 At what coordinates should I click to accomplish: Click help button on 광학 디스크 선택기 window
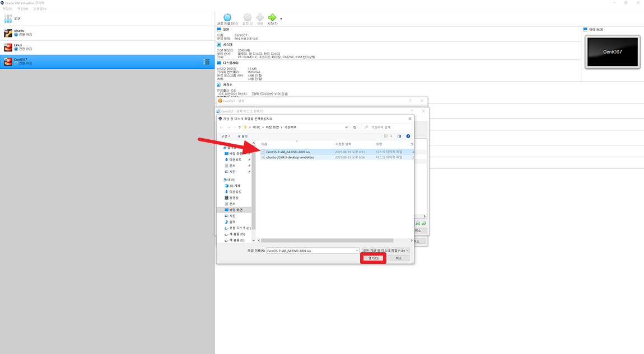click(412, 111)
